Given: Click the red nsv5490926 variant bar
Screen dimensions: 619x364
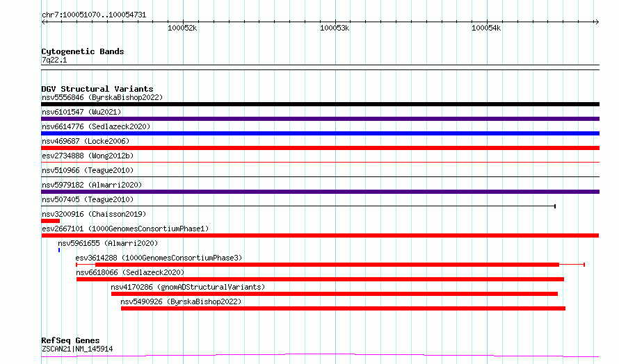Looking at the screenshot, I should click(343, 308).
